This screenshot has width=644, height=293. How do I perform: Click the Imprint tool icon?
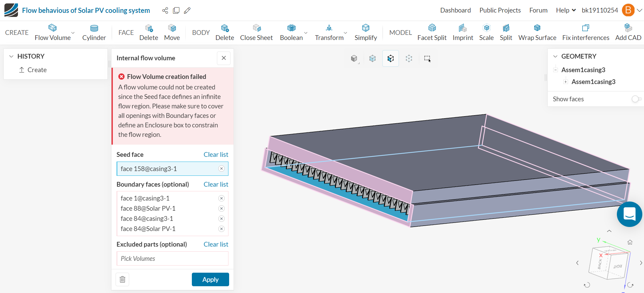463,28
